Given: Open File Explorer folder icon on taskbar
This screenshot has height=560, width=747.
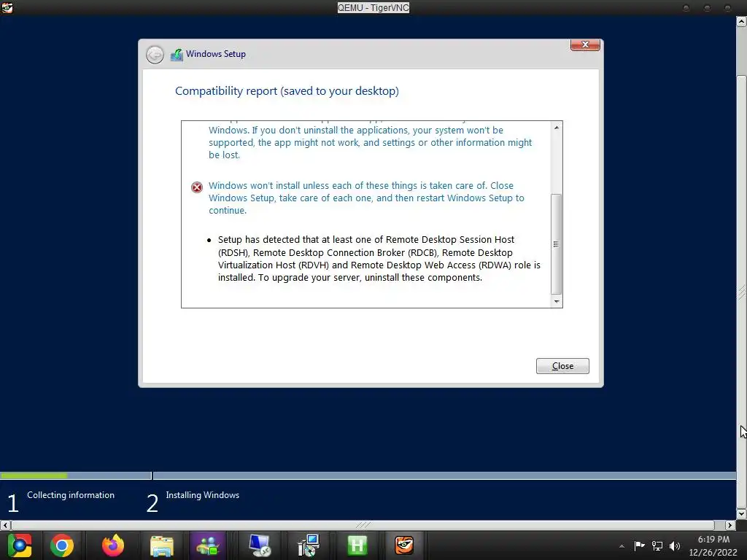Looking at the screenshot, I should pyautogui.click(x=162, y=545).
